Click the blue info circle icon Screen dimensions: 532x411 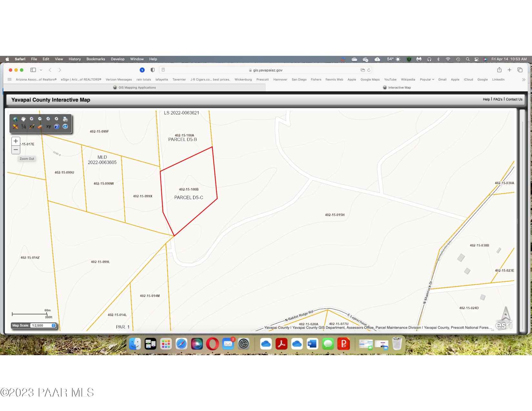pos(65,126)
